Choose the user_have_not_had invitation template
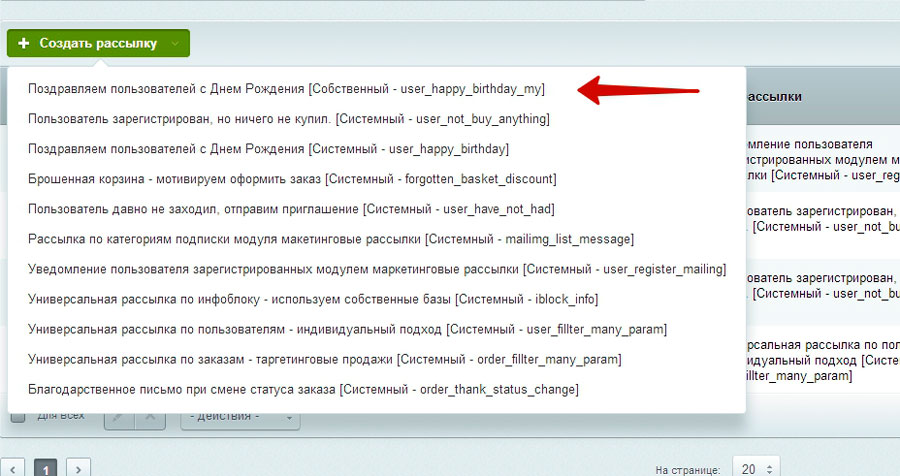The image size is (900, 476). pyautogui.click(x=291, y=209)
